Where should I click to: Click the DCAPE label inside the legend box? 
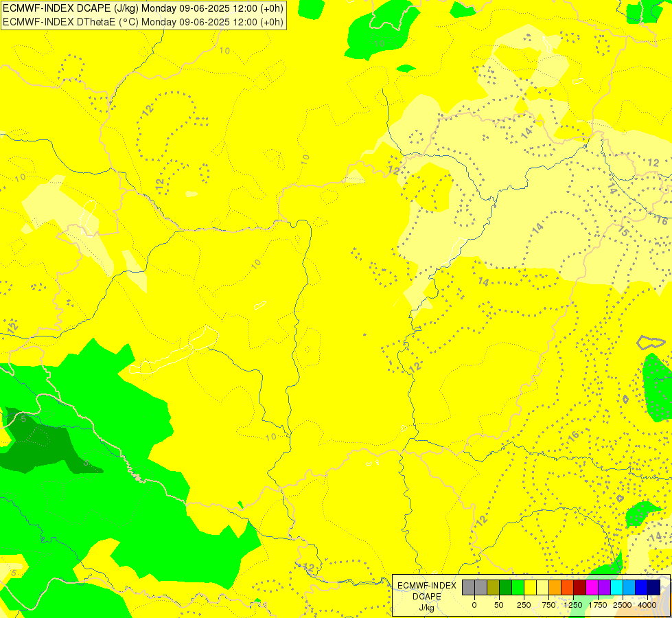(427, 597)
